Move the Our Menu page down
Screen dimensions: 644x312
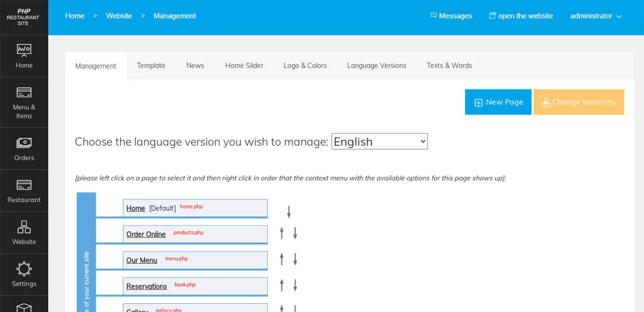pos(295,259)
